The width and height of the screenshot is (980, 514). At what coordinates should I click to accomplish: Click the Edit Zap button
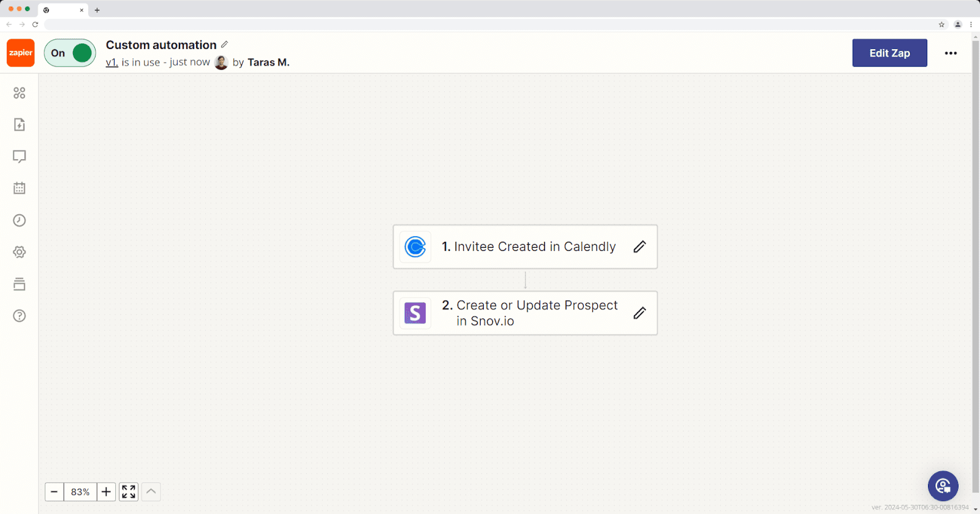(889, 53)
